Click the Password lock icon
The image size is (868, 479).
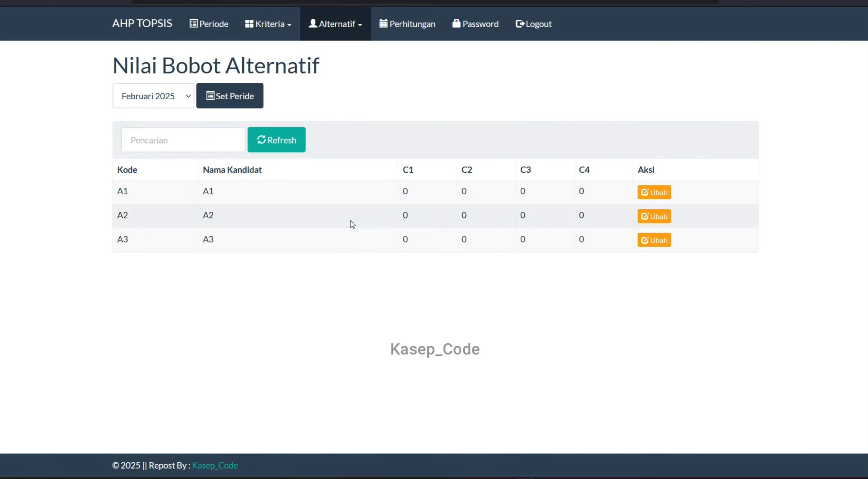click(x=456, y=23)
